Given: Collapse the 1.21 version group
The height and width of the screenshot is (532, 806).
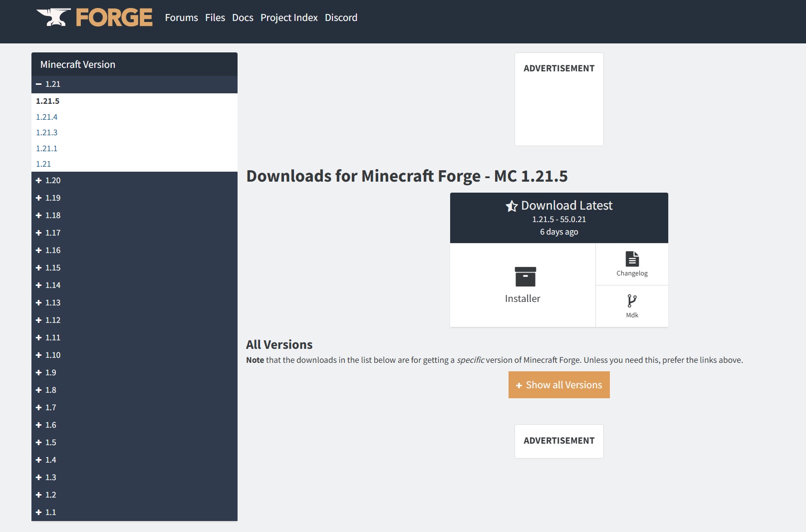Looking at the screenshot, I should tap(134, 84).
